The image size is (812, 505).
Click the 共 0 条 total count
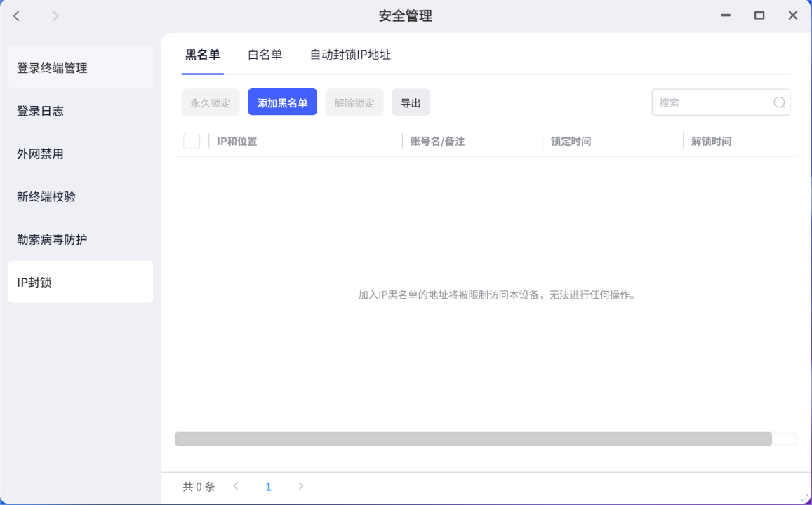[x=199, y=486]
